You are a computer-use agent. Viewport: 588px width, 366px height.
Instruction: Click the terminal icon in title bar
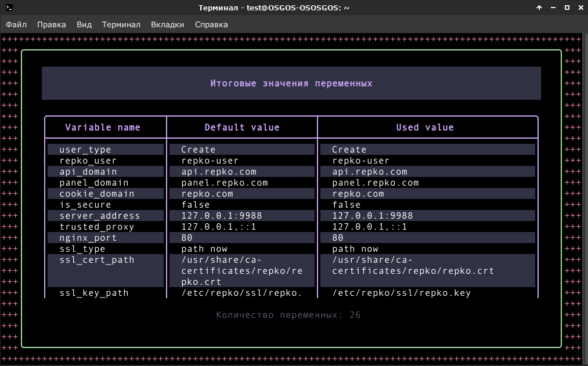[x=9, y=8]
